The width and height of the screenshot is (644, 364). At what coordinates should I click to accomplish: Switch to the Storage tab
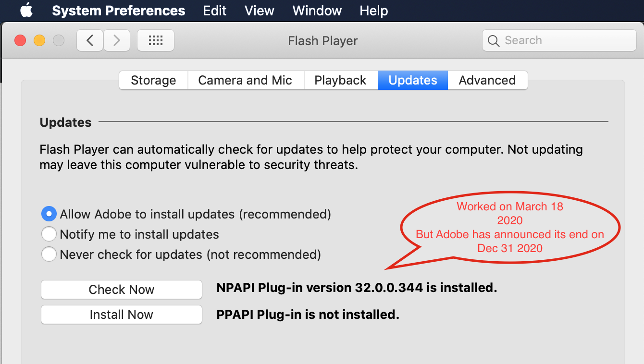[x=153, y=80]
